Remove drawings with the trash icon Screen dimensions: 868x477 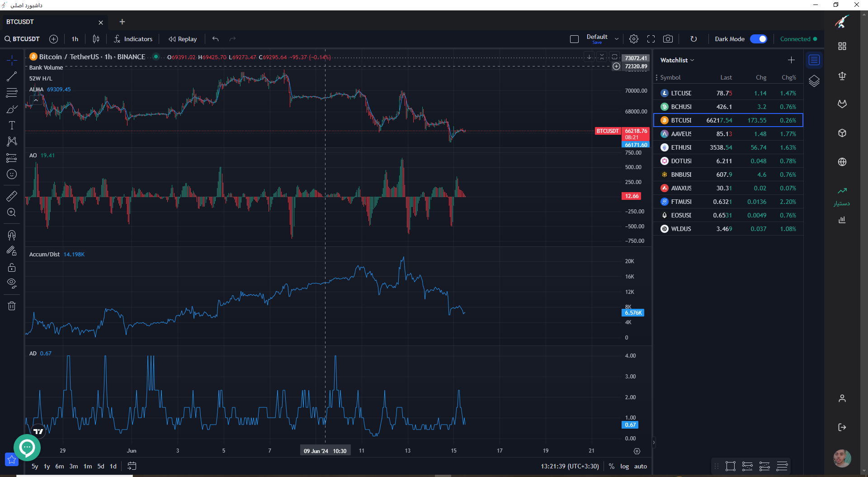click(x=12, y=306)
